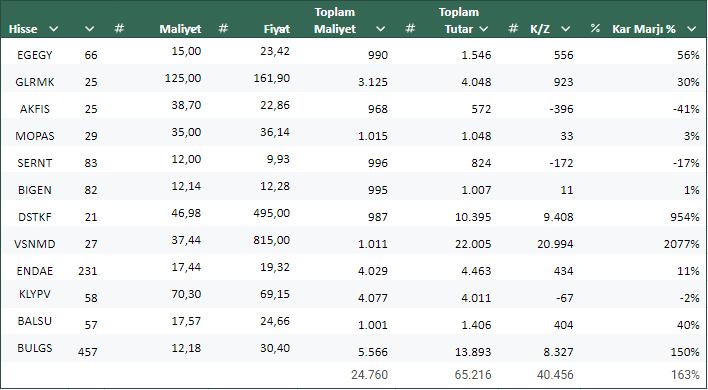Click the number icon left of K/Z header
Image resolution: width=708 pixels, height=390 pixels.
[513, 29]
